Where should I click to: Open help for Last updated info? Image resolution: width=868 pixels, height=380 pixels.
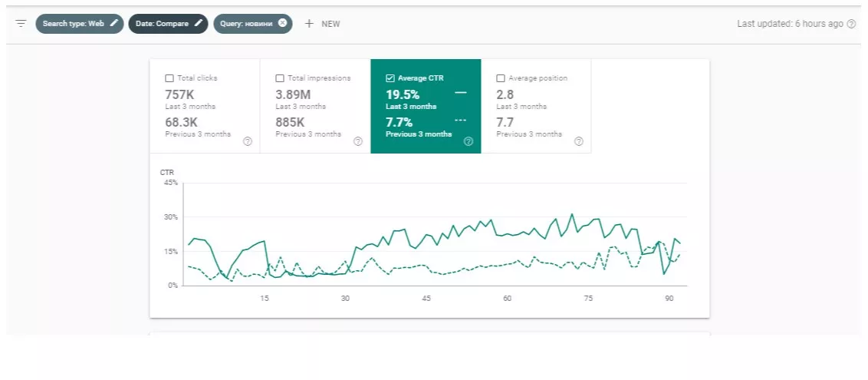tap(851, 24)
